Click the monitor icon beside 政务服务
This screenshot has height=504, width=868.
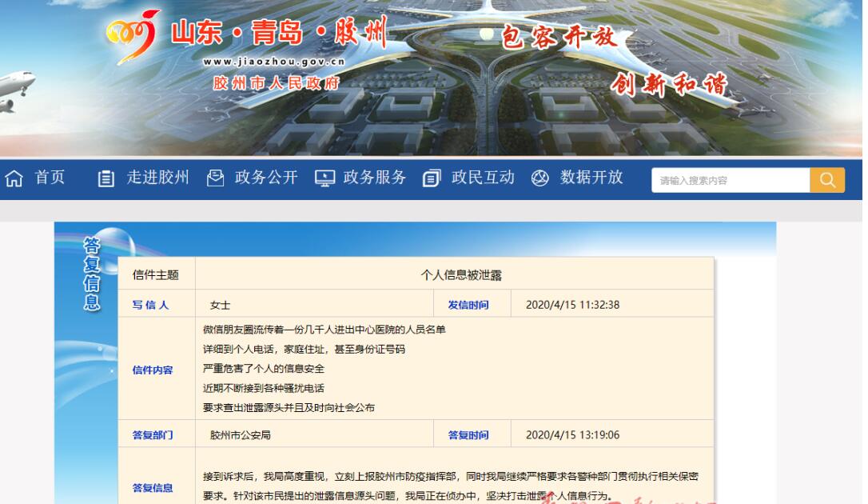click(x=325, y=178)
